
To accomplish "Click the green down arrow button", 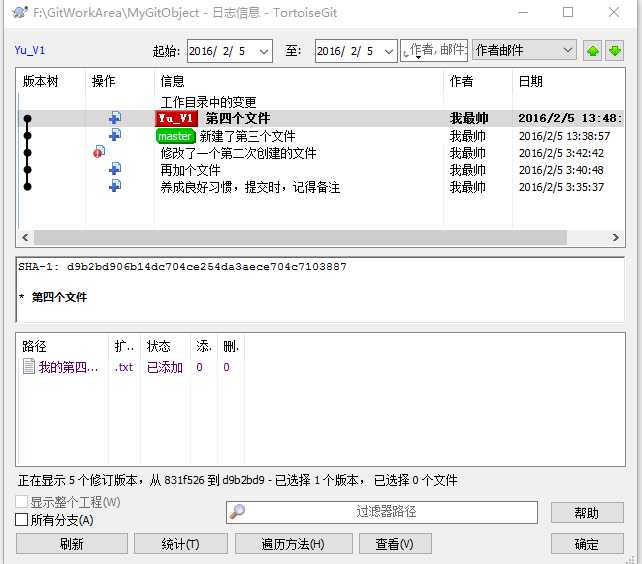I will (x=615, y=50).
